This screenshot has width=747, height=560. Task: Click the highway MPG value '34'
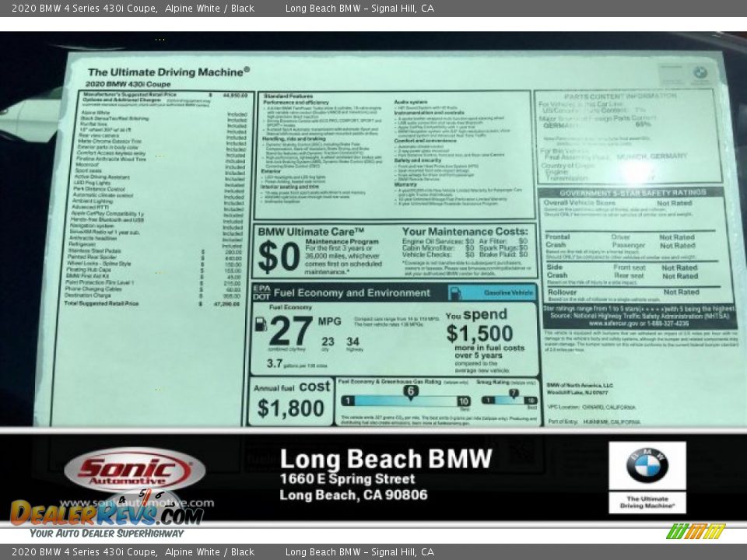(353, 341)
